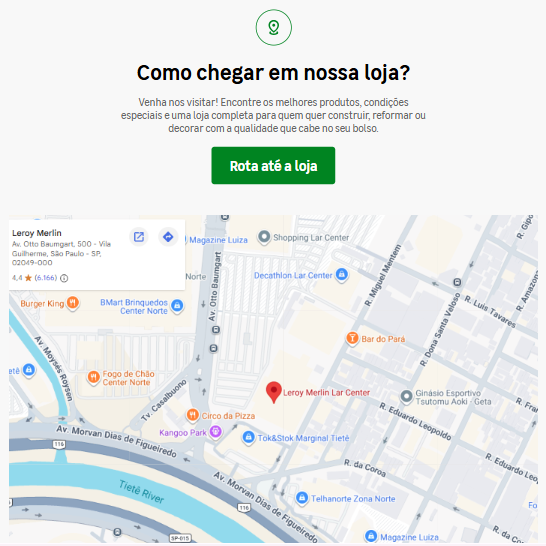Click the Fogo de Chão Center Norte marker

[x=93, y=377]
